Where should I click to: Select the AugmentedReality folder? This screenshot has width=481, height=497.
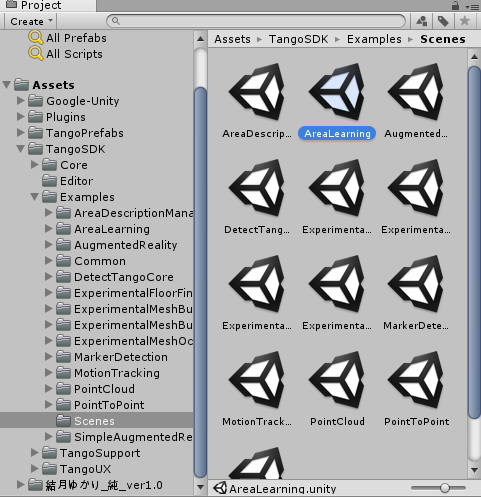coord(117,245)
